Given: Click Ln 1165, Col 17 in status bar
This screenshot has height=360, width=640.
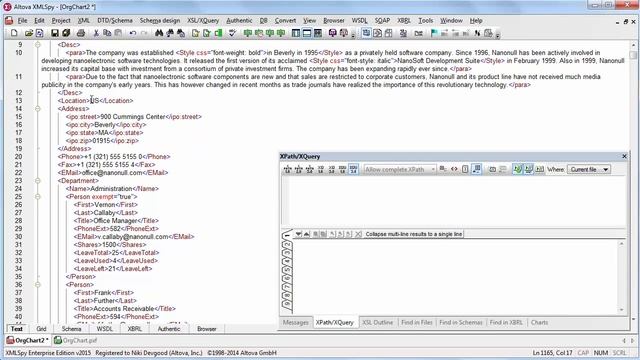Looking at the screenshot, I should pos(552,353).
